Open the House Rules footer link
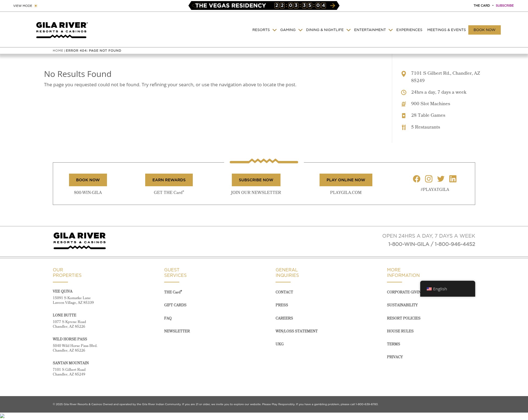The height and width of the screenshot is (420, 528). coord(400,331)
